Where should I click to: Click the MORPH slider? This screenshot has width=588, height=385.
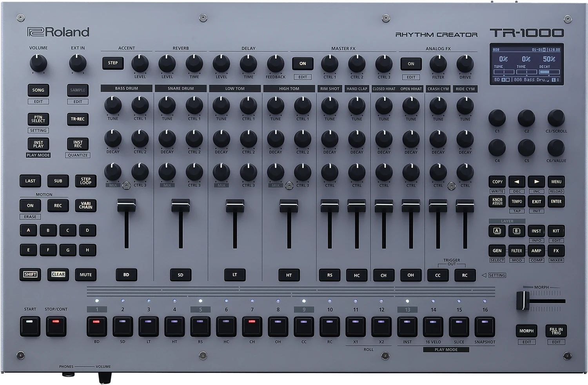click(x=523, y=301)
